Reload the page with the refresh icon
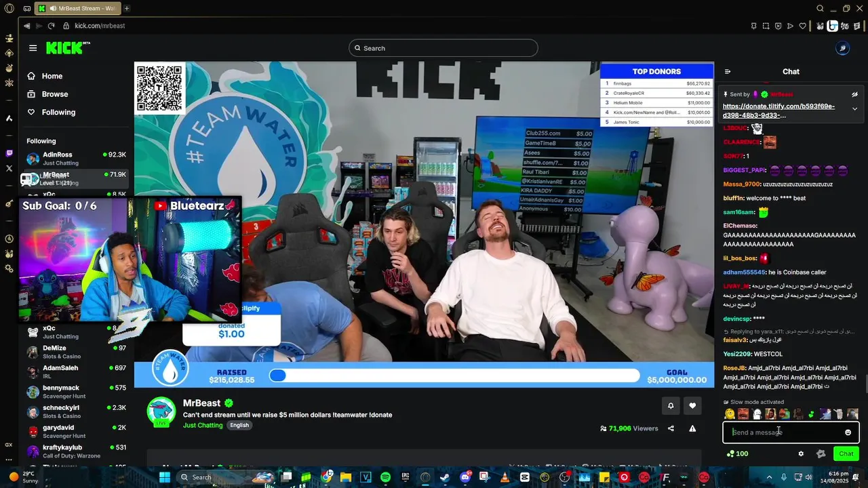Screen dimensions: 868x488 [51, 26]
